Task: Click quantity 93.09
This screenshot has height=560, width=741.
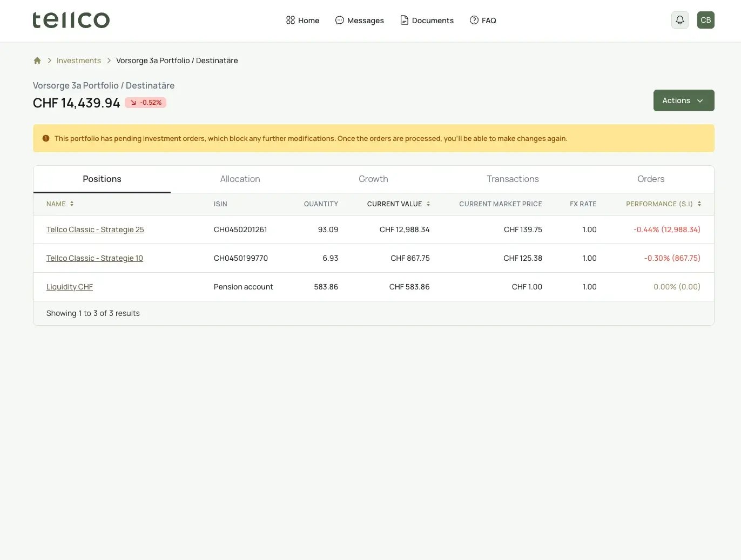Action: tap(328, 230)
